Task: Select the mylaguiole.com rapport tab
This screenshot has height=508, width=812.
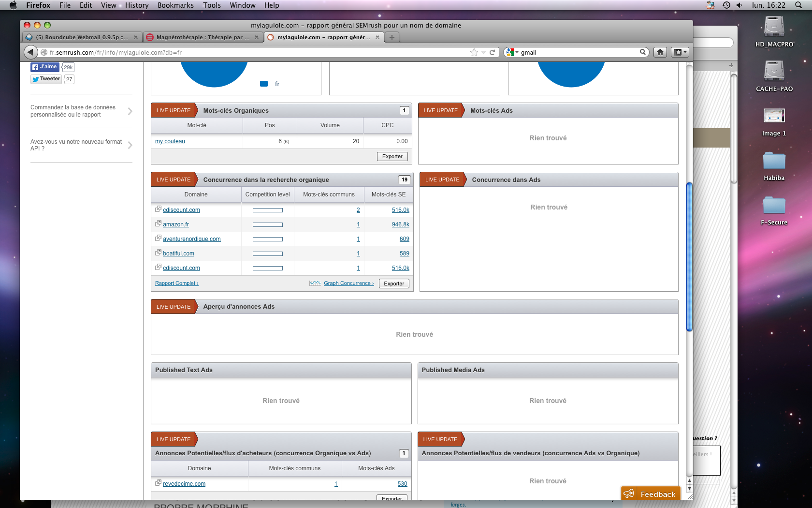Action: click(323, 37)
